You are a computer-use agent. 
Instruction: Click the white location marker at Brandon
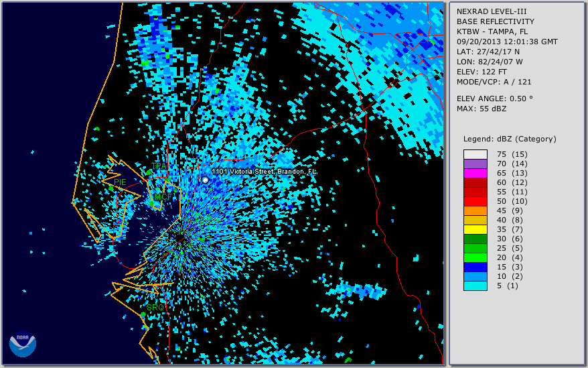[x=205, y=180]
